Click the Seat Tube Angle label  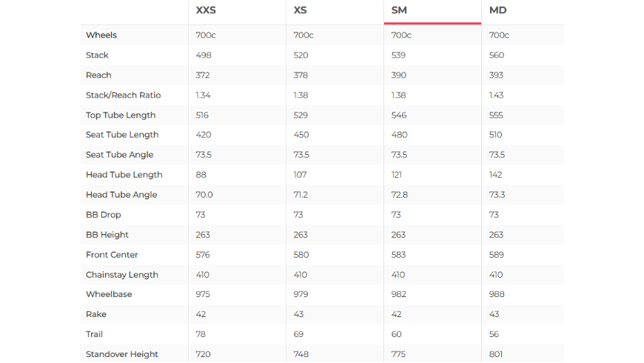point(120,155)
